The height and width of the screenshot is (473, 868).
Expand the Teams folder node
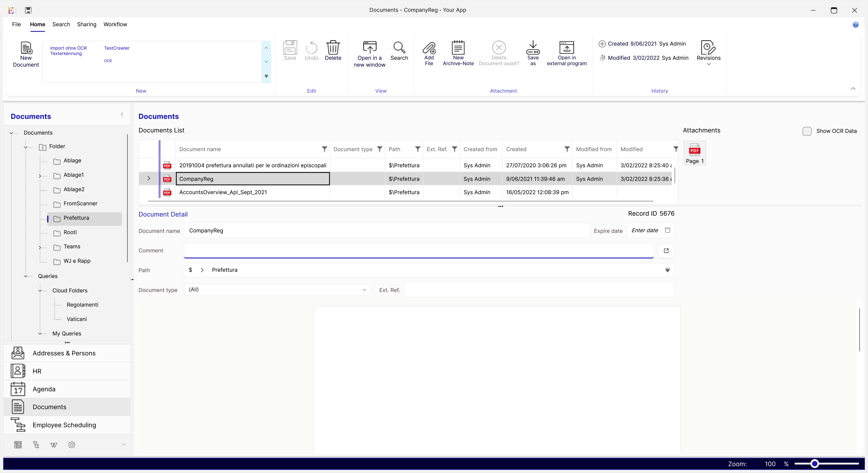point(40,247)
